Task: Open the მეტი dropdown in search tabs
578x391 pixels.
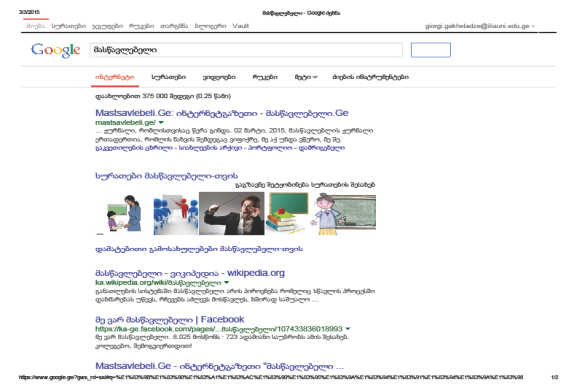Action: (306, 77)
